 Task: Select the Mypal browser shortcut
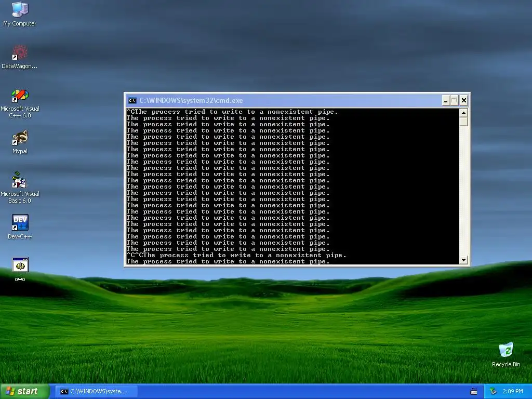[x=20, y=142]
